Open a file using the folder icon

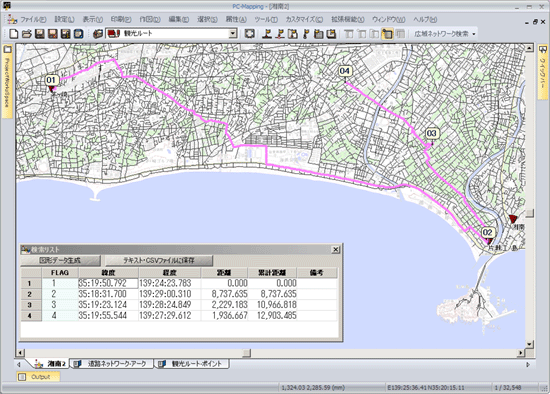coord(27,34)
